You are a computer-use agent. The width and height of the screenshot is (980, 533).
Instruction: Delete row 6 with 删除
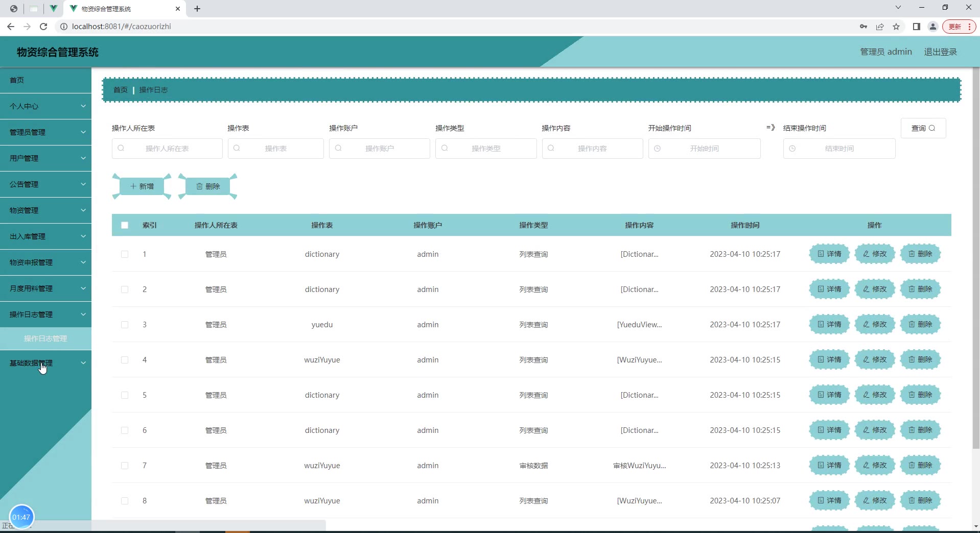coord(920,430)
